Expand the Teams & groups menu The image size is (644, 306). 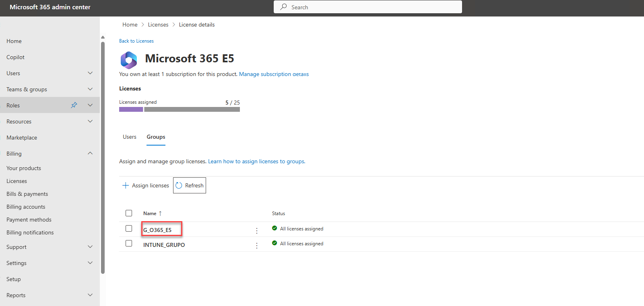click(90, 89)
